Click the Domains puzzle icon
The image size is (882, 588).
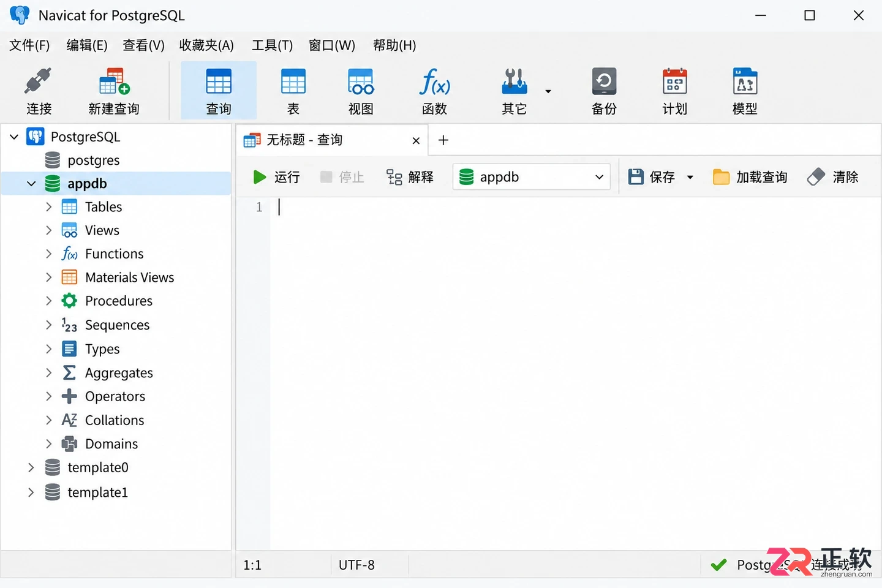point(69,443)
